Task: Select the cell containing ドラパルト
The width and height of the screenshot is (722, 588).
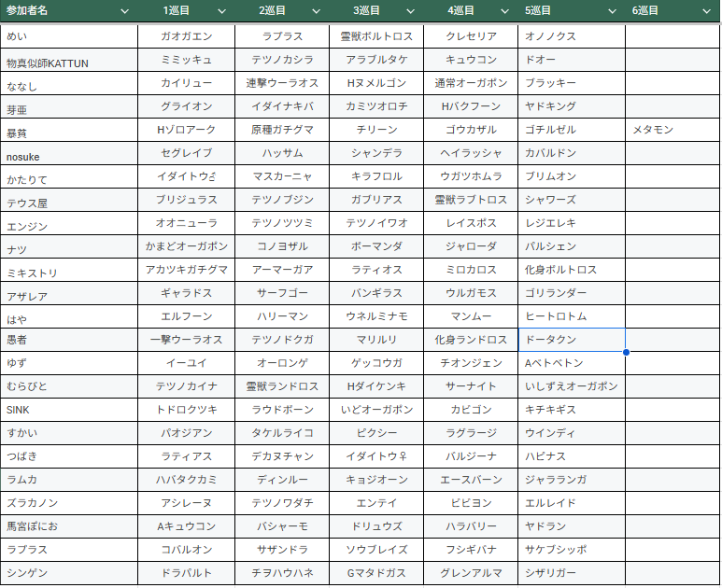Action: [187, 573]
